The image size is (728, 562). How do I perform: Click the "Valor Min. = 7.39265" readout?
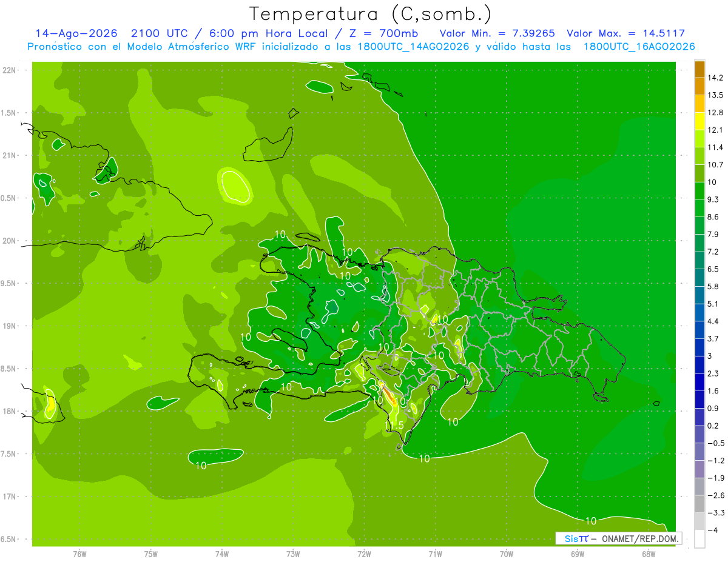click(x=497, y=33)
